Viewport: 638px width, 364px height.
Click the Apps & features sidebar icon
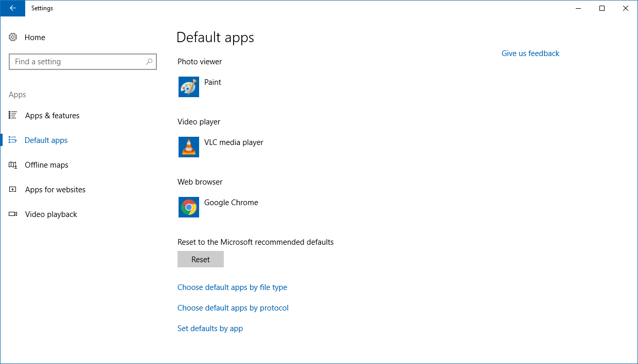13,115
